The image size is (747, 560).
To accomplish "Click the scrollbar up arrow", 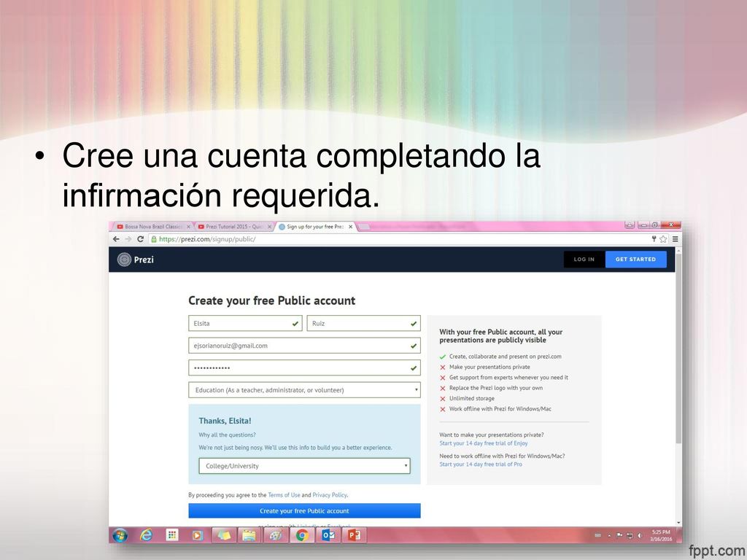I will tap(678, 250).
